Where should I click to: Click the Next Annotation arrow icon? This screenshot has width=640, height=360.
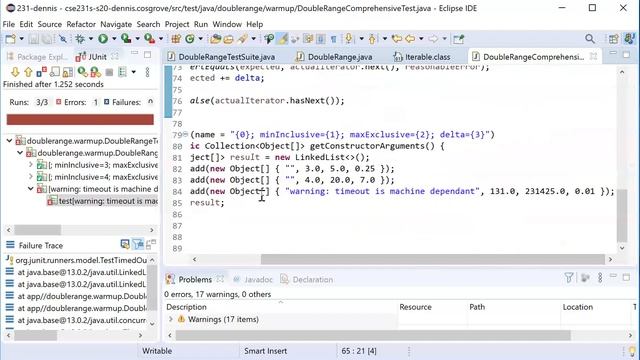coord(349,39)
